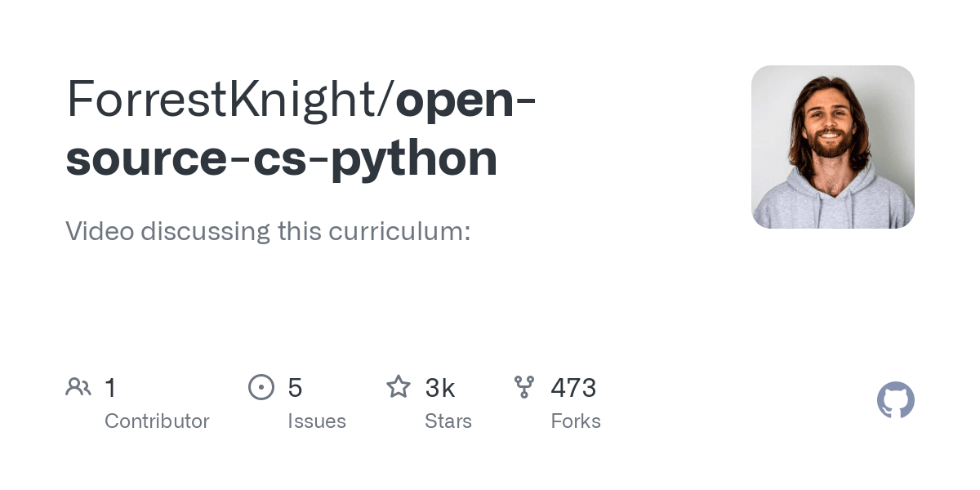Select the 'Contributor' label

click(157, 421)
